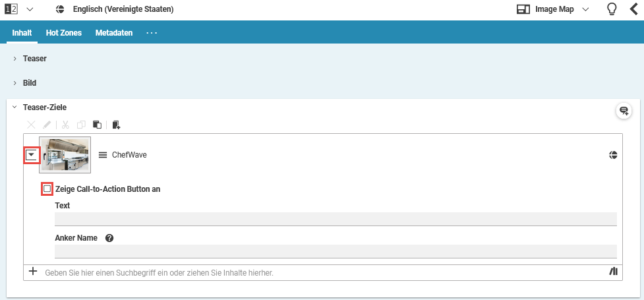Switch to the Hot Zones tab
Viewport: 644px width, 300px height.
(64, 32)
